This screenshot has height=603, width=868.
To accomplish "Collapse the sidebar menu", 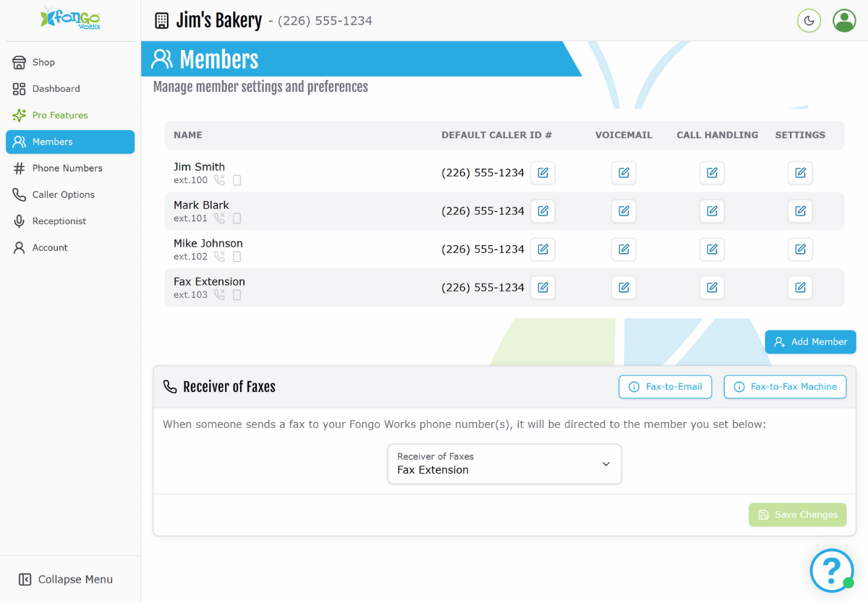I will (67, 579).
